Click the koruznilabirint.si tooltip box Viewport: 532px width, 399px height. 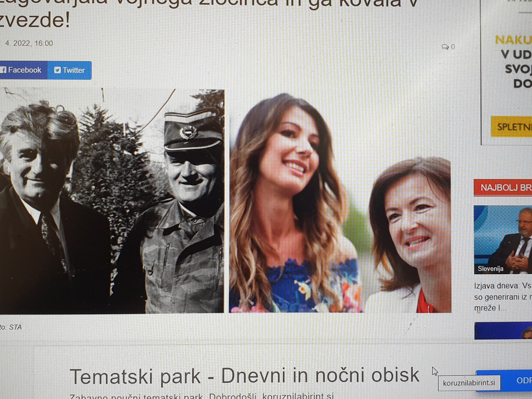tap(469, 383)
